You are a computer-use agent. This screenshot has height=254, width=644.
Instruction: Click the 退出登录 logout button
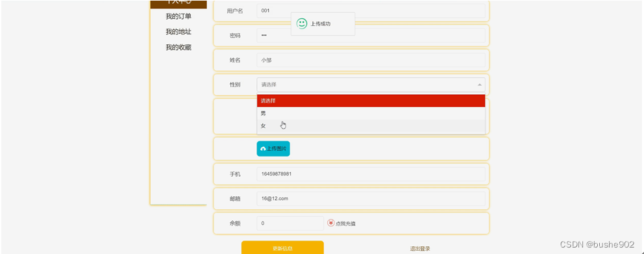click(420, 249)
